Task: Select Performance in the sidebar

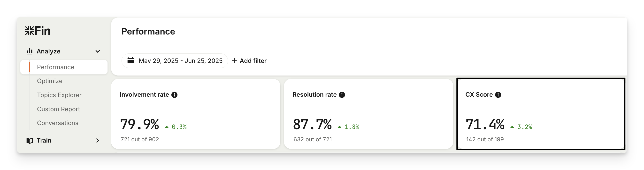Action: [55, 67]
